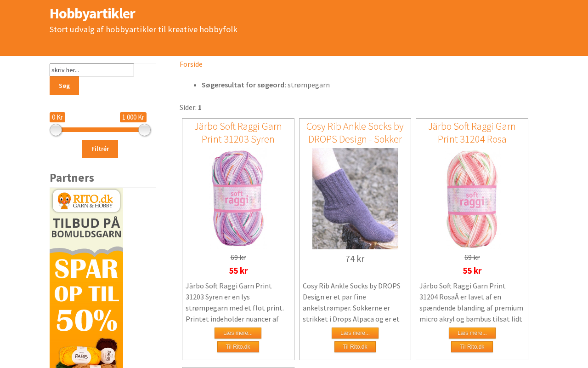View the purple ankle sock product photo
This screenshot has height=368, width=588.
[x=355, y=199]
